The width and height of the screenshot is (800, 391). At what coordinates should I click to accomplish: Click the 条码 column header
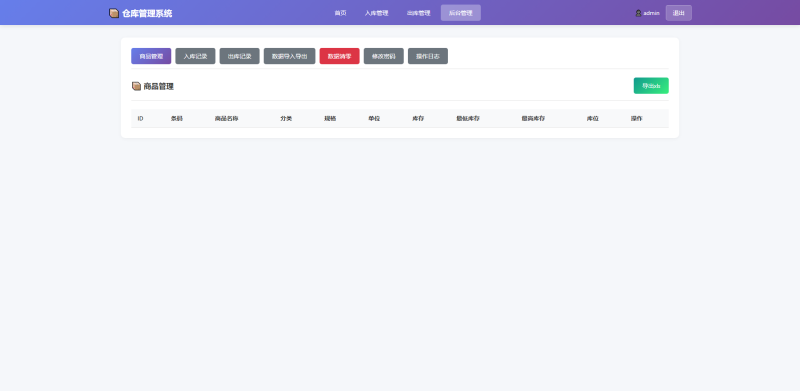[177, 118]
